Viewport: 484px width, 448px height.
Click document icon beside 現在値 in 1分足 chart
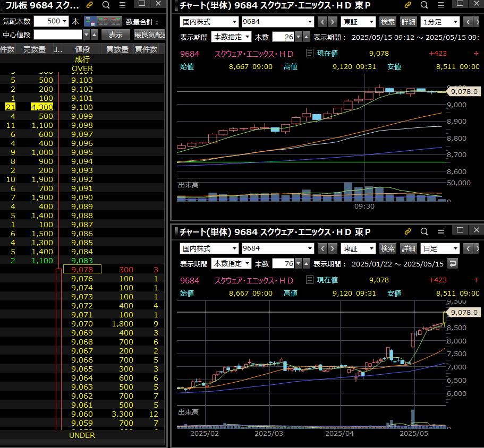(x=309, y=53)
